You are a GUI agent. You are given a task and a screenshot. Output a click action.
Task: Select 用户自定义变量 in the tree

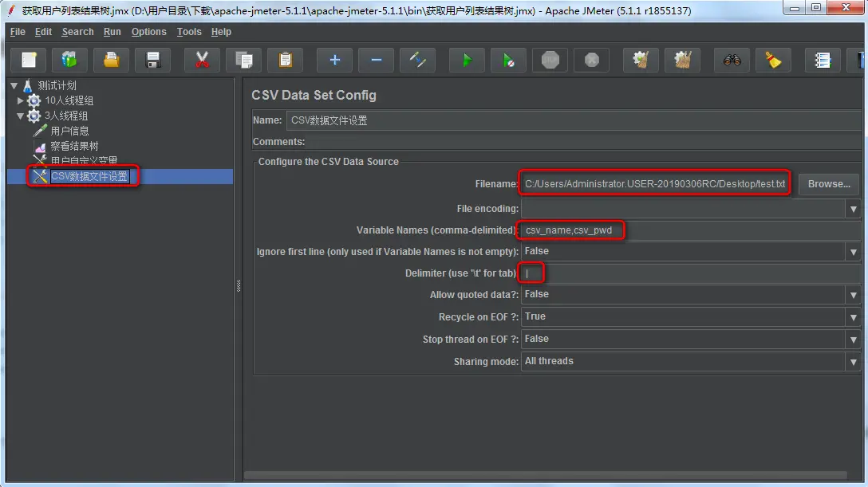click(84, 161)
